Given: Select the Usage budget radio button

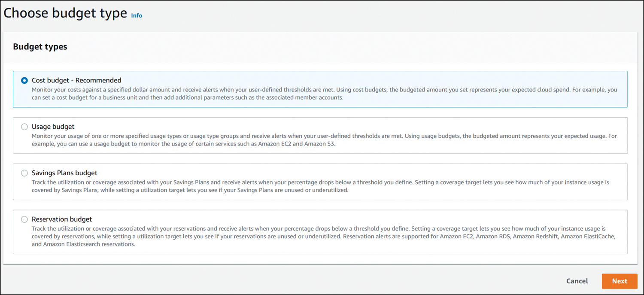Looking at the screenshot, I should [24, 127].
